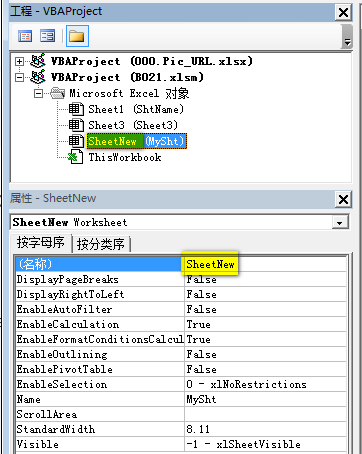The width and height of the screenshot is (362, 454).
Task: Select the EnablePivotTable property
Action: coord(99,369)
